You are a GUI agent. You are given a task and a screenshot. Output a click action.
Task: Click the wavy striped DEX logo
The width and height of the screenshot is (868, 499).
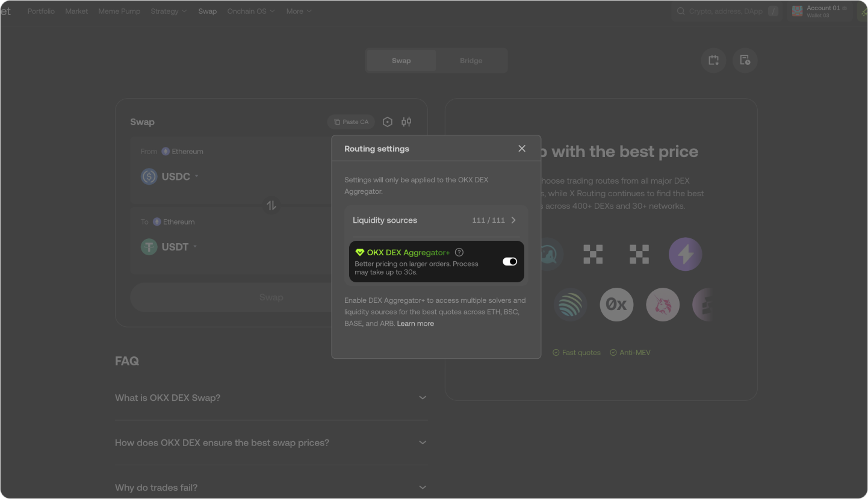pyautogui.click(x=570, y=305)
